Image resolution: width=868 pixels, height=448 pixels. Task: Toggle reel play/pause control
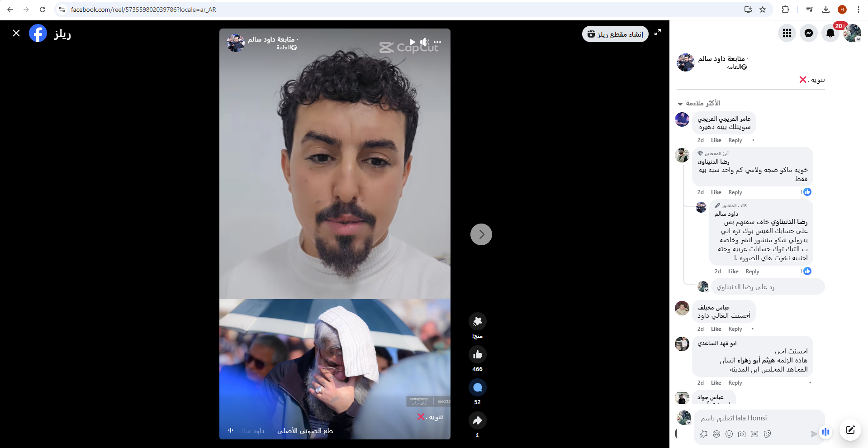(x=412, y=42)
